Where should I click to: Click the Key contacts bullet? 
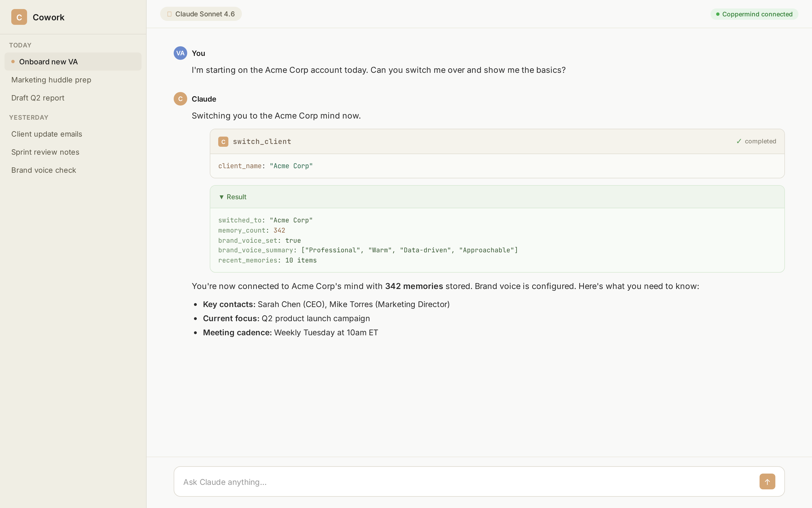click(x=326, y=305)
